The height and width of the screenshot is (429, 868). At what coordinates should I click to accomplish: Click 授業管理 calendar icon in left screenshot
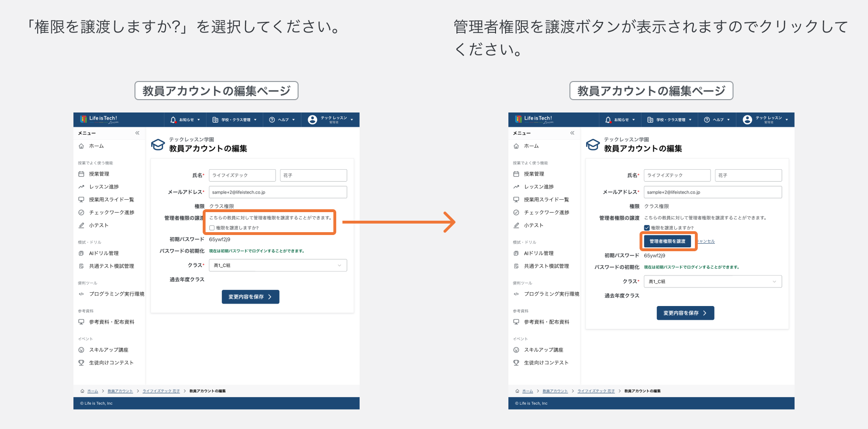[81, 174]
